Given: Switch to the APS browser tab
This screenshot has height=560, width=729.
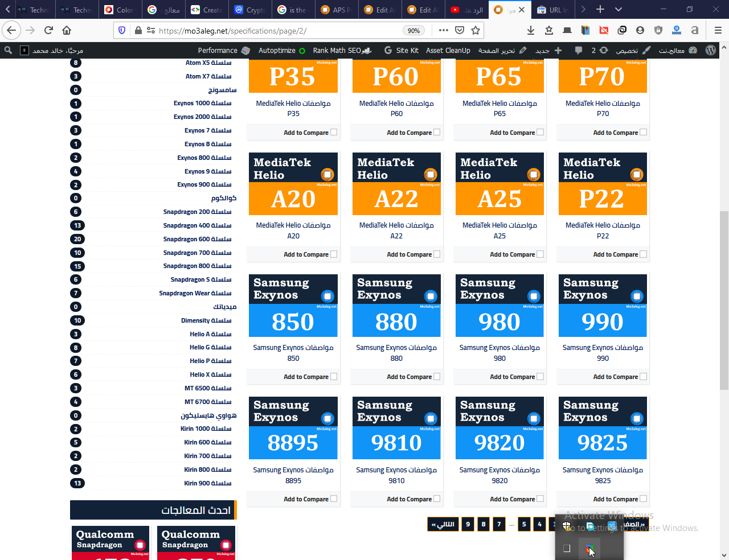Looking at the screenshot, I should coord(337,10).
